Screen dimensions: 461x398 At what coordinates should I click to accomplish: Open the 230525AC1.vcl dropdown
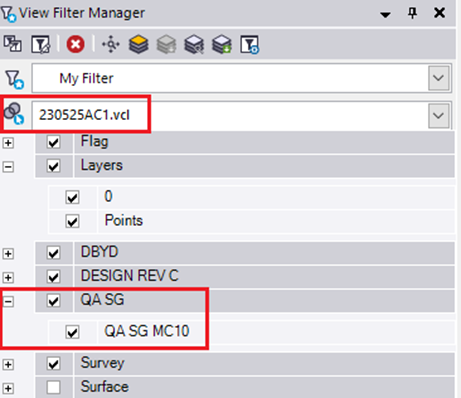pos(438,115)
